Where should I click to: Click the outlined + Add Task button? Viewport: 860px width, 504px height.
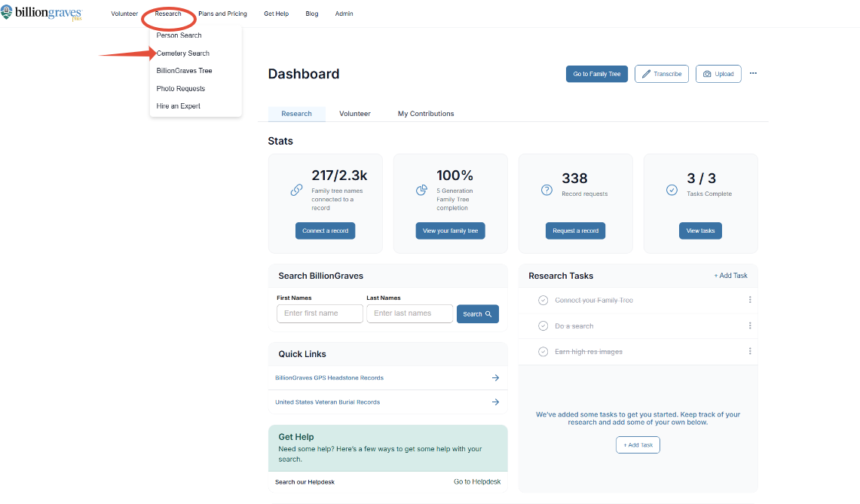click(638, 444)
